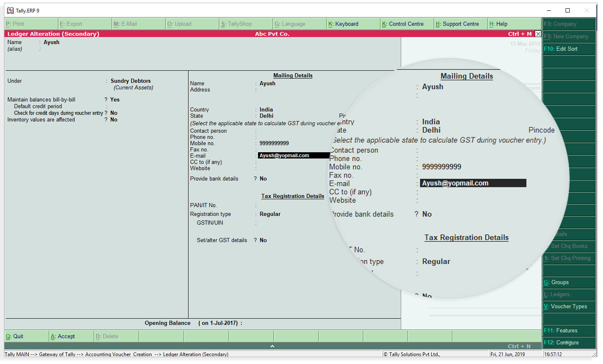This screenshot has height=364, width=603.
Task: Open the O: Upload menu
Action: [193, 24]
